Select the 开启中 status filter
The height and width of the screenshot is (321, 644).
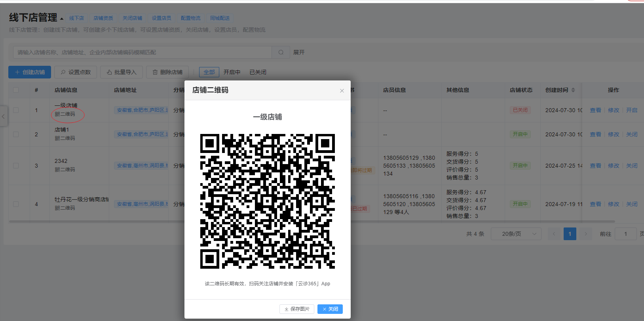pyautogui.click(x=232, y=72)
